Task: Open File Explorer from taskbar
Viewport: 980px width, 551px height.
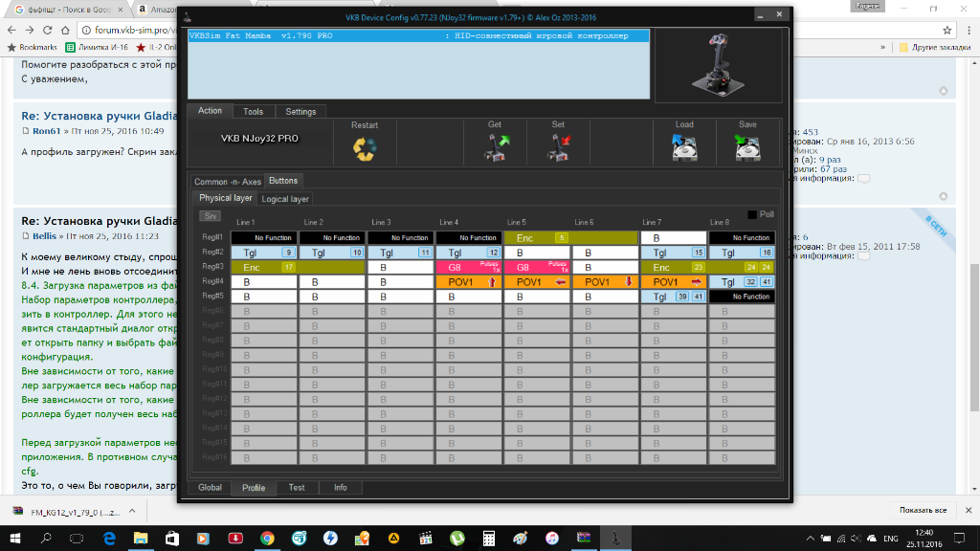Action: pos(141,538)
